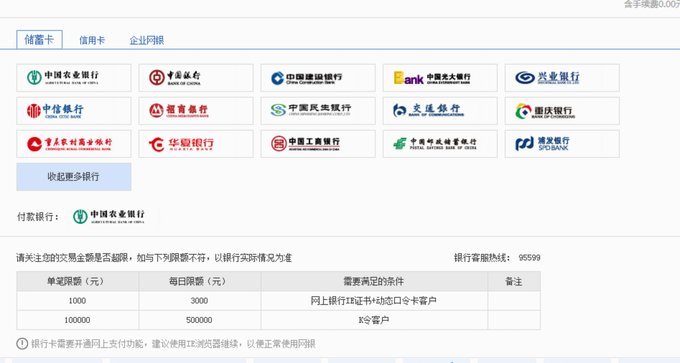The width and height of the screenshot is (680, 363).
Task: Click the 每日限额（元） column header
Action: 199,281
